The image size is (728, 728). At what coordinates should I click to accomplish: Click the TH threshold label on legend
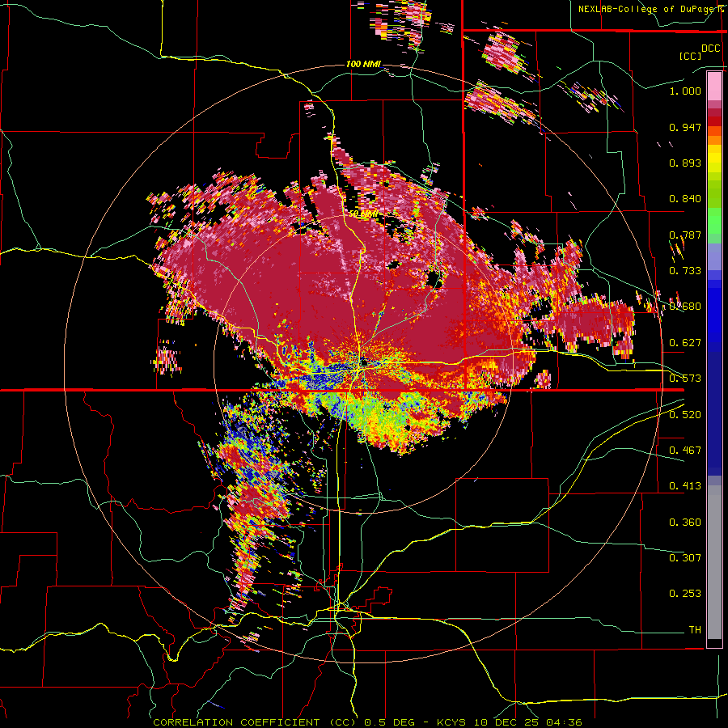[x=695, y=630]
